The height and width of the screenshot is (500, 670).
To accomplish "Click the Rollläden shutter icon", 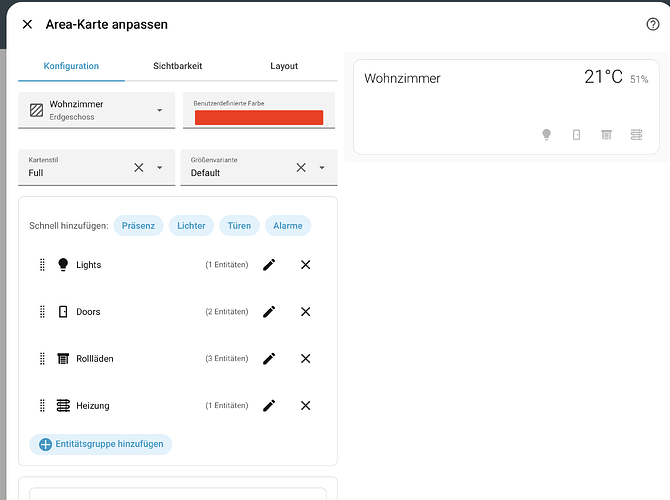I will point(63,359).
